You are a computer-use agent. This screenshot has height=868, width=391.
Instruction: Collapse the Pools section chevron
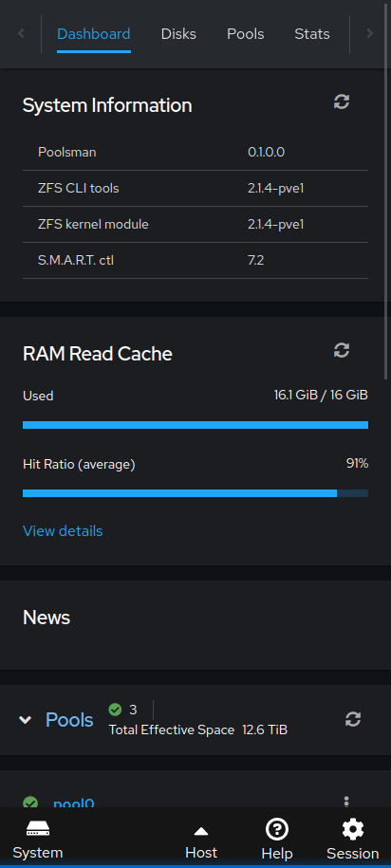tap(25, 720)
